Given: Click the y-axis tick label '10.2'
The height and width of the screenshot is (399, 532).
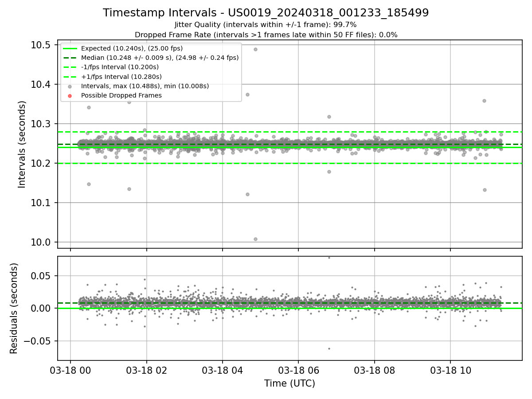Looking at the screenshot, I should (x=40, y=164).
